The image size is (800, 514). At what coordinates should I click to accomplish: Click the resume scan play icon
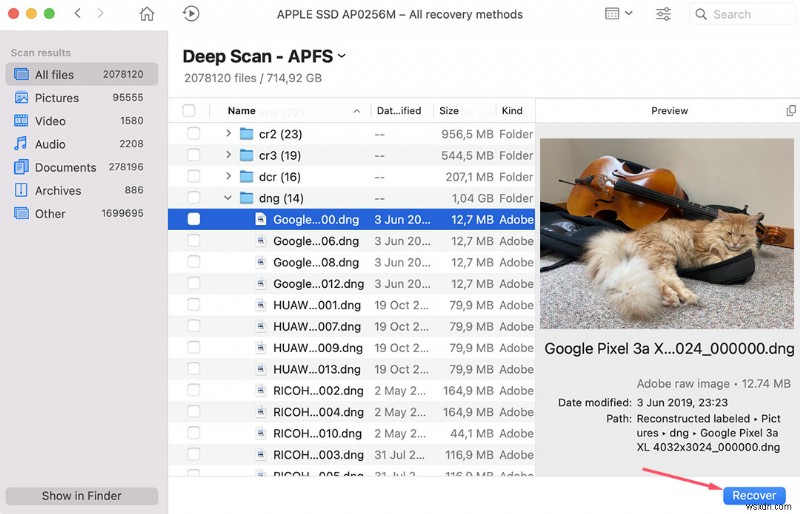pos(191,14)
